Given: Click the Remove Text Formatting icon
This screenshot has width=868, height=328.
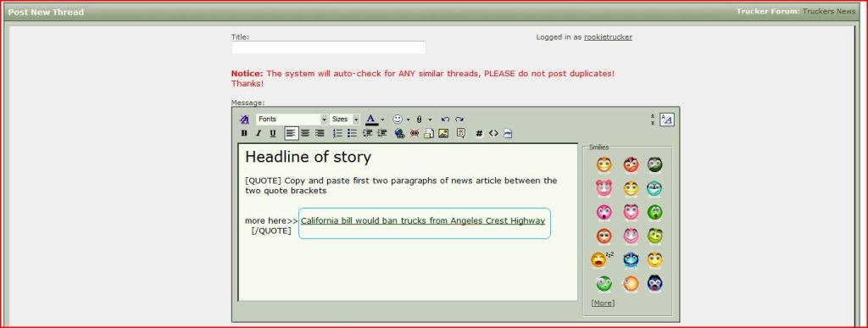Looking at the screenshot, I should coord(244,120).
